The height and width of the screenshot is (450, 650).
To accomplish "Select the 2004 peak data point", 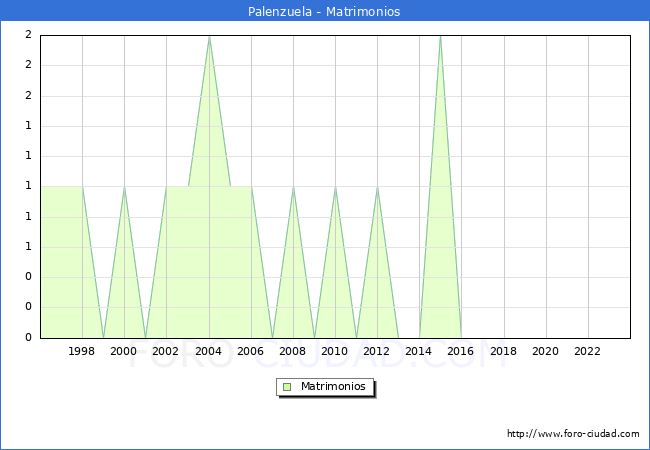I will tap(209, 36).
